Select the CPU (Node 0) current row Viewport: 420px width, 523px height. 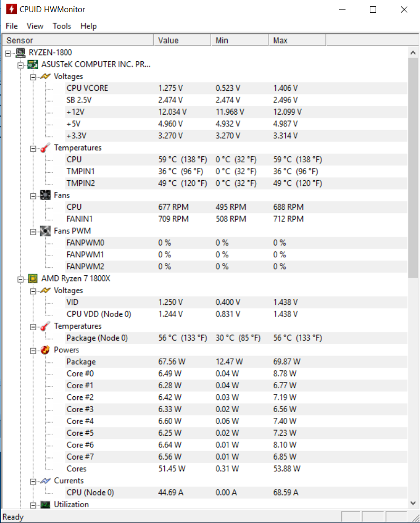tap(236, 493)
